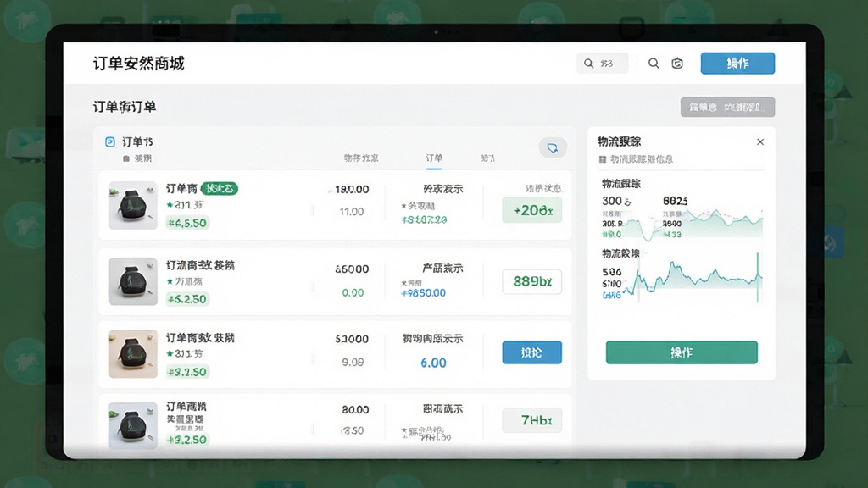Click the 4,5.50 green price tag

[187, 223]
